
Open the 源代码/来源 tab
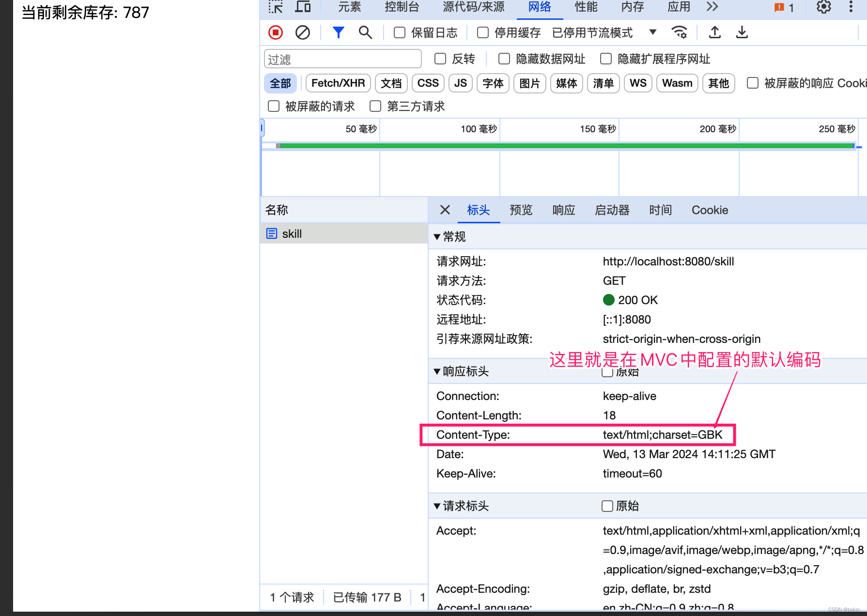(x=474, y=7)
